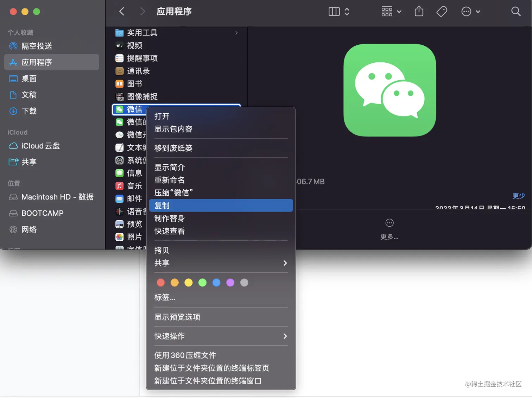Choose 显示包内容 from the context menu
The height and width of the screenshot is (398, 532).
point(221,129)
